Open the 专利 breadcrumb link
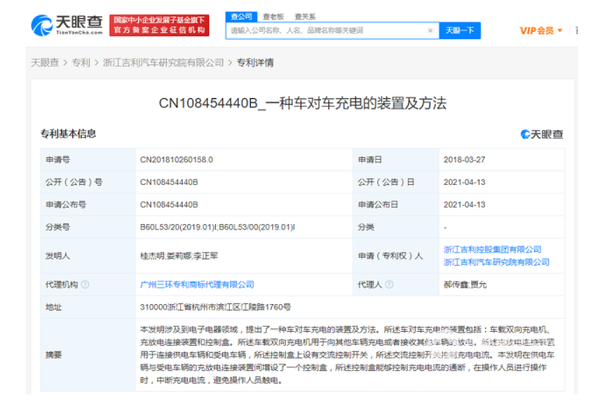The width and height of the screenshot is (600, 400). (x=81, y=62)
